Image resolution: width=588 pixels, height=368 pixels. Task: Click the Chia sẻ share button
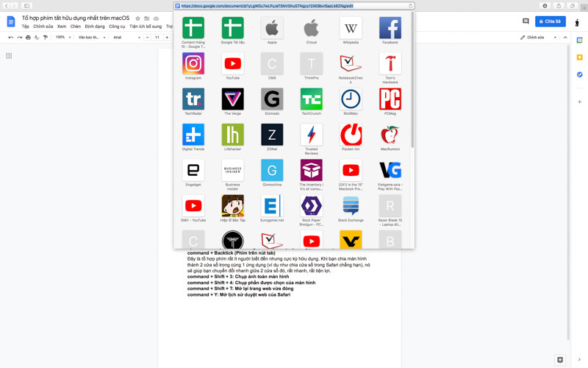coord(550,21)
